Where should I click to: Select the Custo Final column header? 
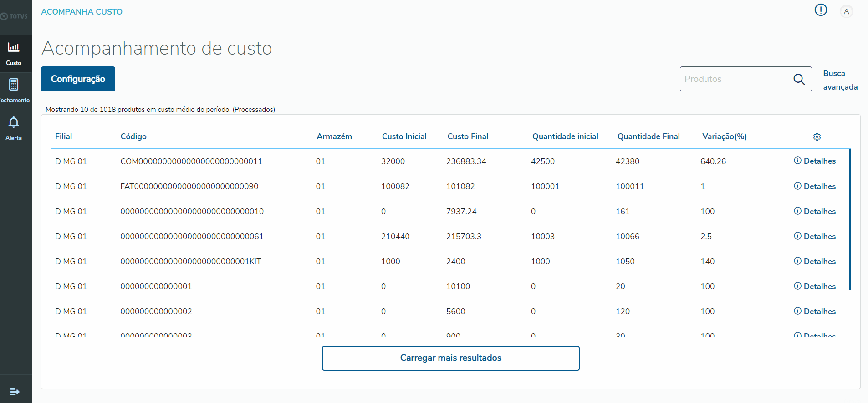coord(468,136)
